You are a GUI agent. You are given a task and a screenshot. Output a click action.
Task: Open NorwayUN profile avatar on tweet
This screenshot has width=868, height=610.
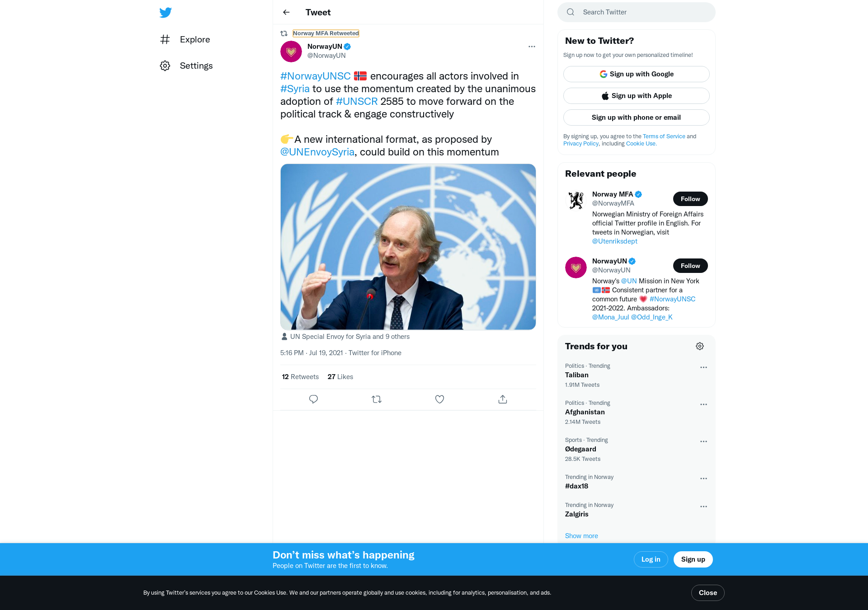(x=291, y=51)
